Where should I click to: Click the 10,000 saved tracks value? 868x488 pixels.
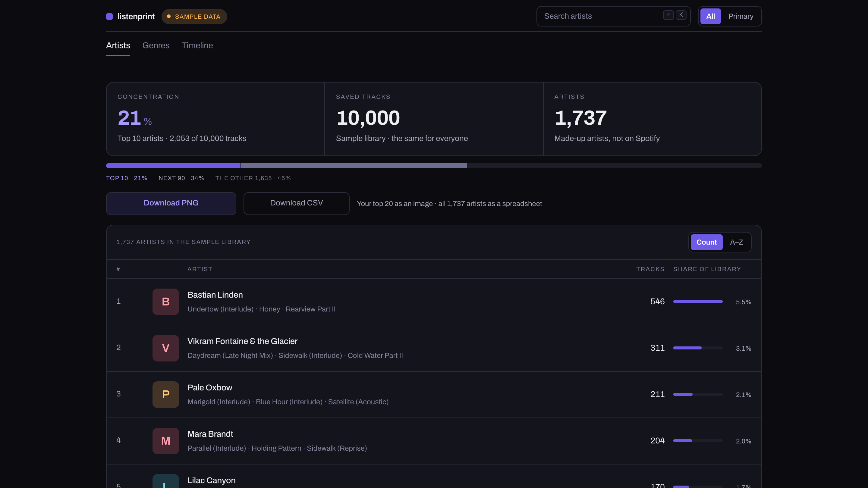click(368, 118)
